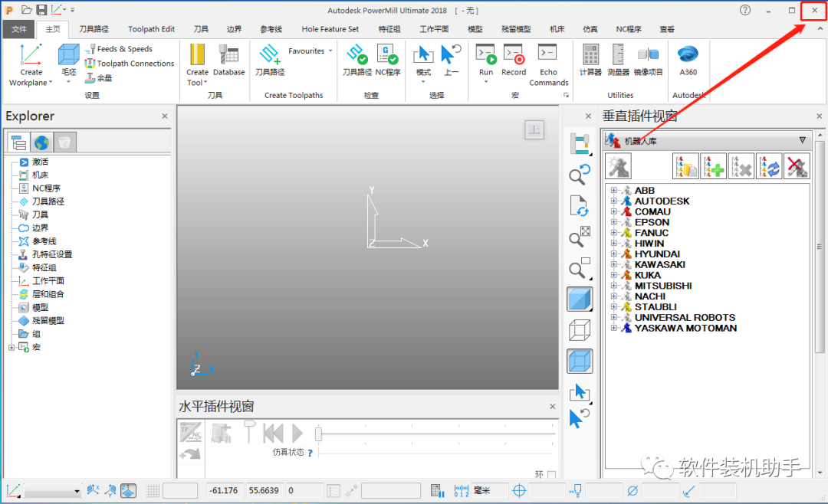
Task: Select the wireframe cube view icon
Action: (x=580, y=330)
